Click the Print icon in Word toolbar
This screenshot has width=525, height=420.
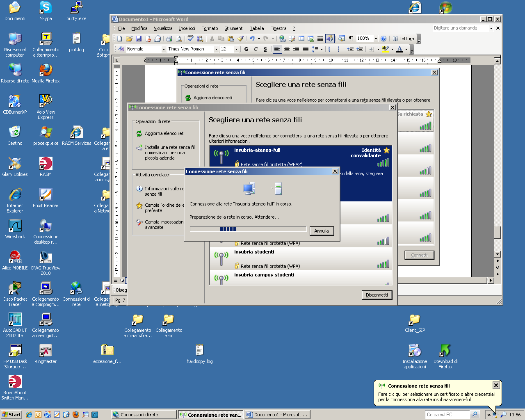(x=169, y=39)
